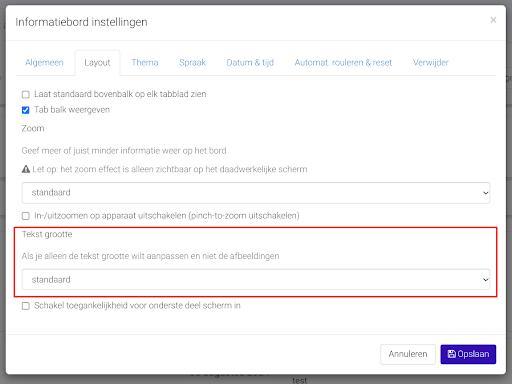The width and height of the screenshot is (512, 384).
Task: Click the floppy disk icon on Opslaan
Action: click(451, 354)
